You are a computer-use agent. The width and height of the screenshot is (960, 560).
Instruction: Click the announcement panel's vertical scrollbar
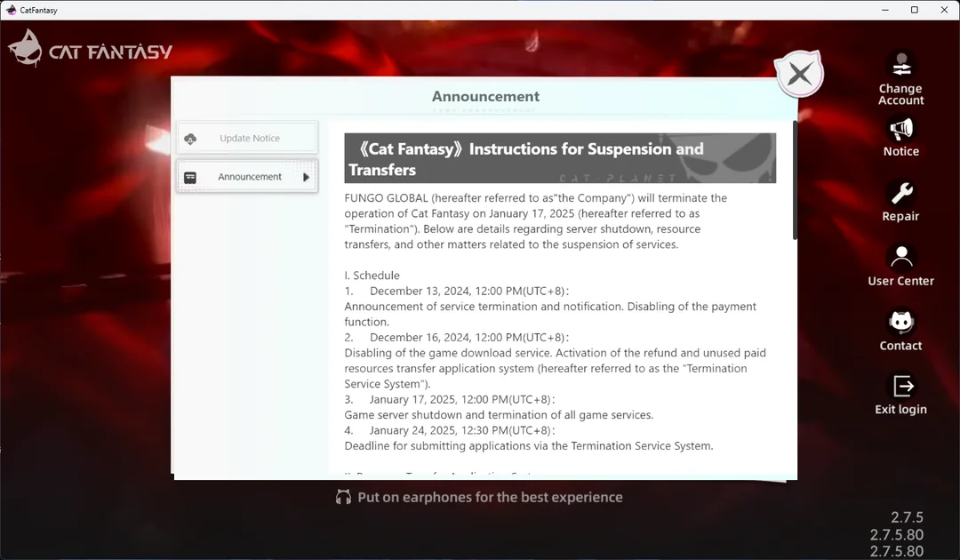[x=795, y=180]
